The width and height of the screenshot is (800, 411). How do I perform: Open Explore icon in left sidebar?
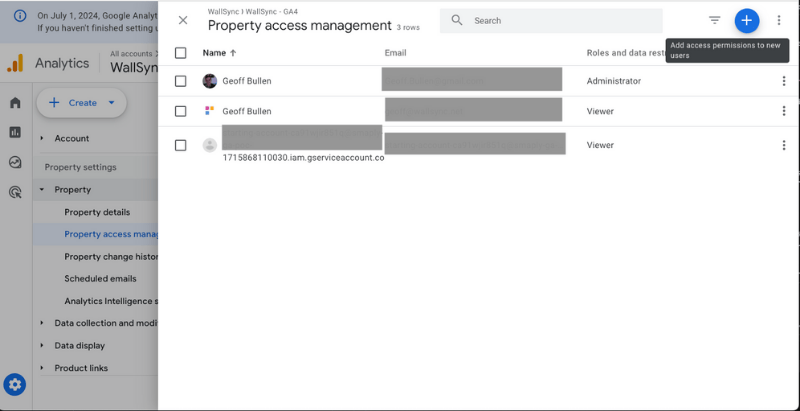tap(15, 162)
